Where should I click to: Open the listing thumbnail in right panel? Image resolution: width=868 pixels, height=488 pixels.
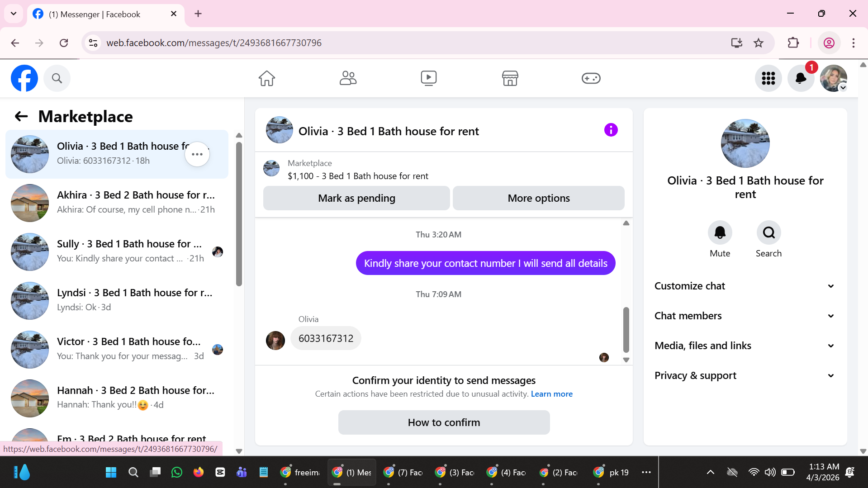745,143
